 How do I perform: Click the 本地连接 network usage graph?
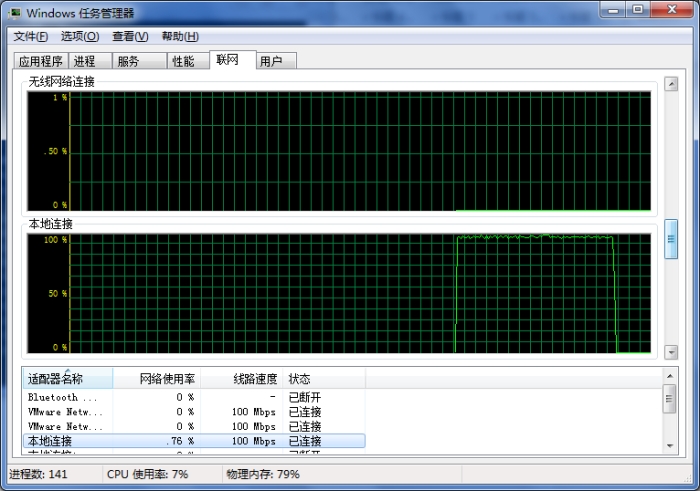click(x=360, y=294)
